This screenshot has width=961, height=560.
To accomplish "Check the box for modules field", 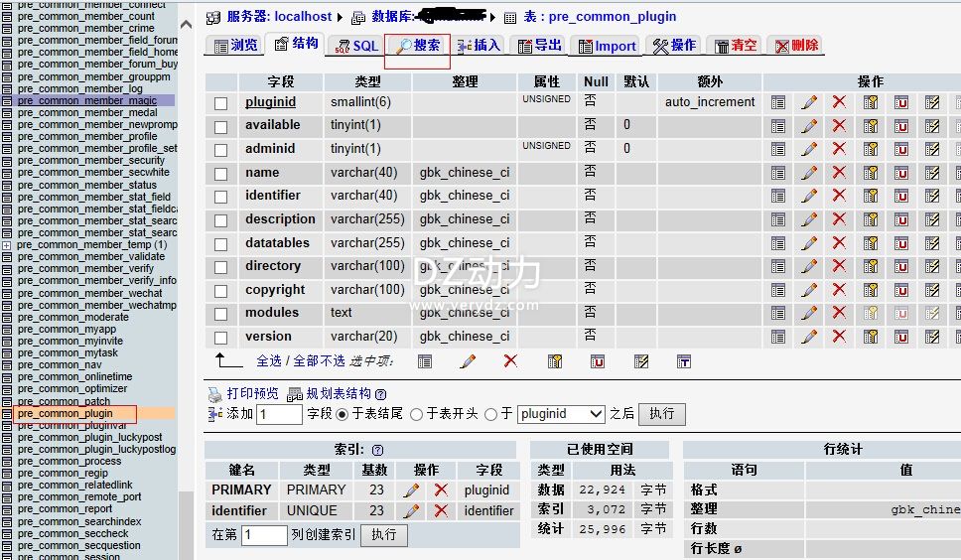I will pyautogui.click(x=221, y=315).
